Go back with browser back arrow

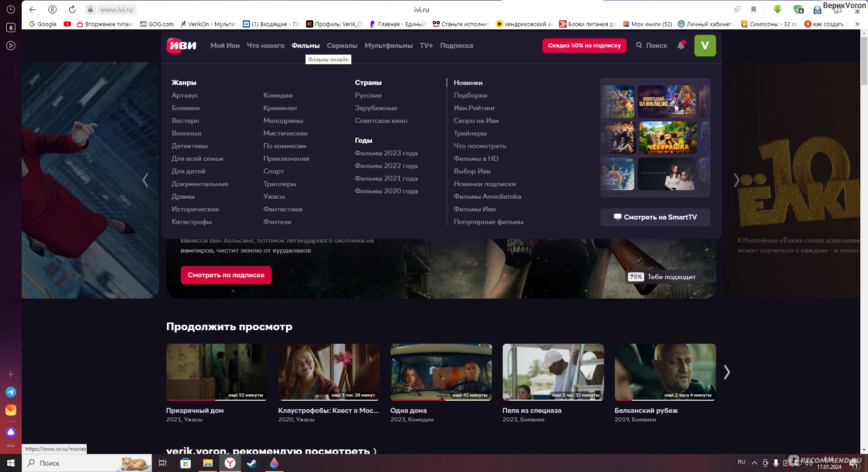coord(32,9)
